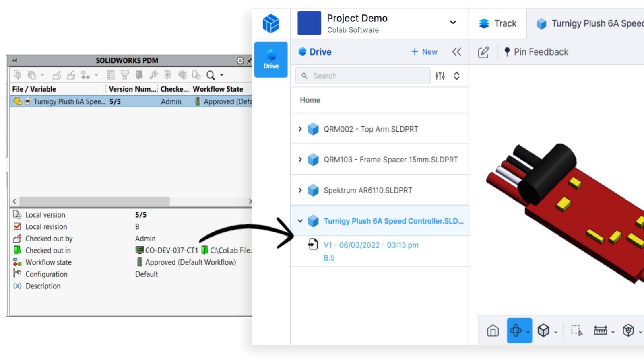The image size is (644, 362).
Task: Click PDM document with clock icon
Action: coord(196,75)
